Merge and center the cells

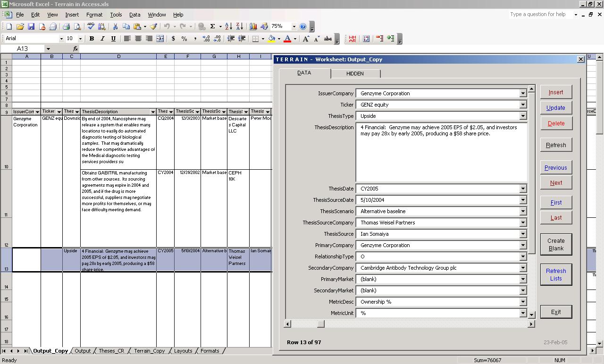pos(160,39)
